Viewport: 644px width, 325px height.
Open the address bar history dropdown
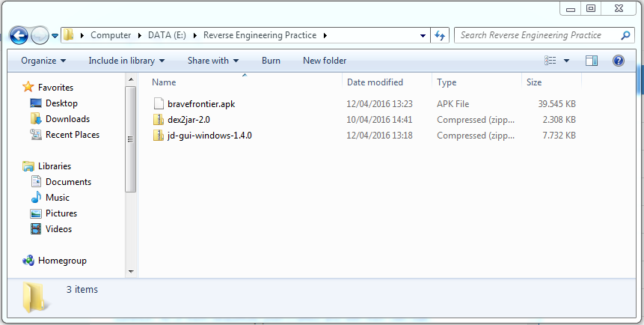click(x=423, y=36)
